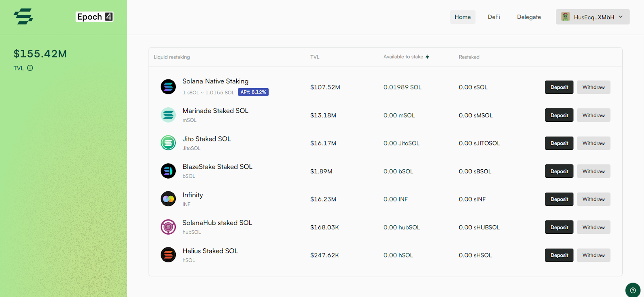Click the 0.00 sJITOSOL restaked amount
The image size is (644, 297).
click(x=479, y=143)
